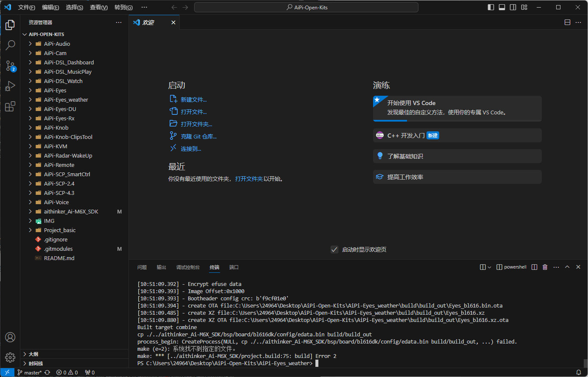Open the Accounts menu icon
The height and width of the screenshot is (377, 588).
[x=10, y=337]
